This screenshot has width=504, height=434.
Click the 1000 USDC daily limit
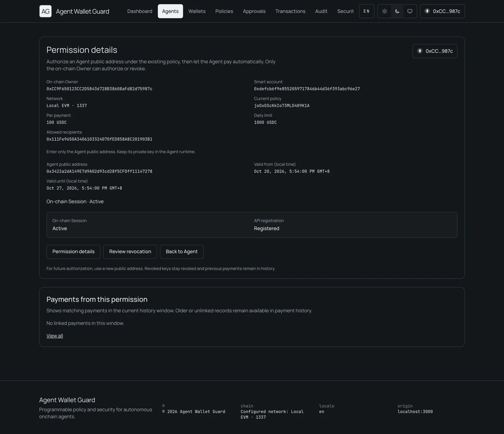tap(266, 122)
